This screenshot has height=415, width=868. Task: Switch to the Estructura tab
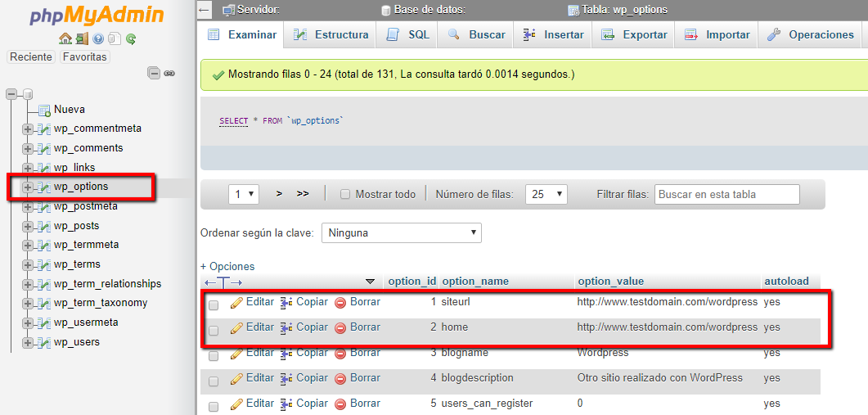(331, 35)
